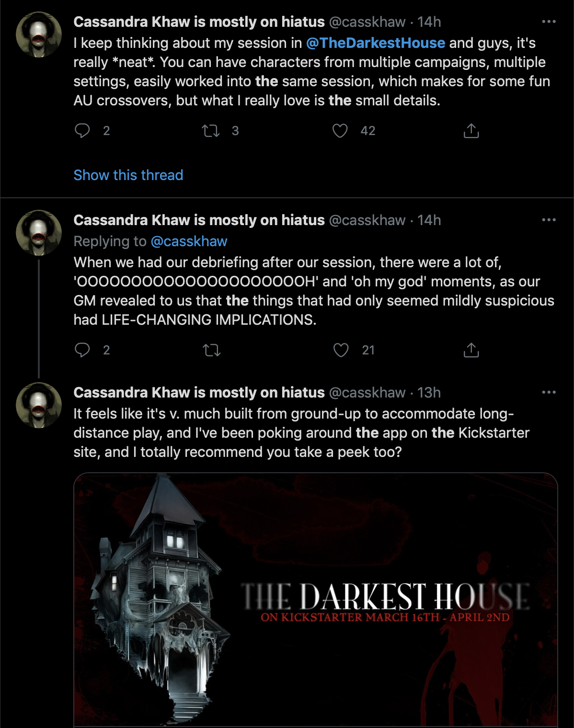Reply to the debriefing tweet

tap(82, 350)
